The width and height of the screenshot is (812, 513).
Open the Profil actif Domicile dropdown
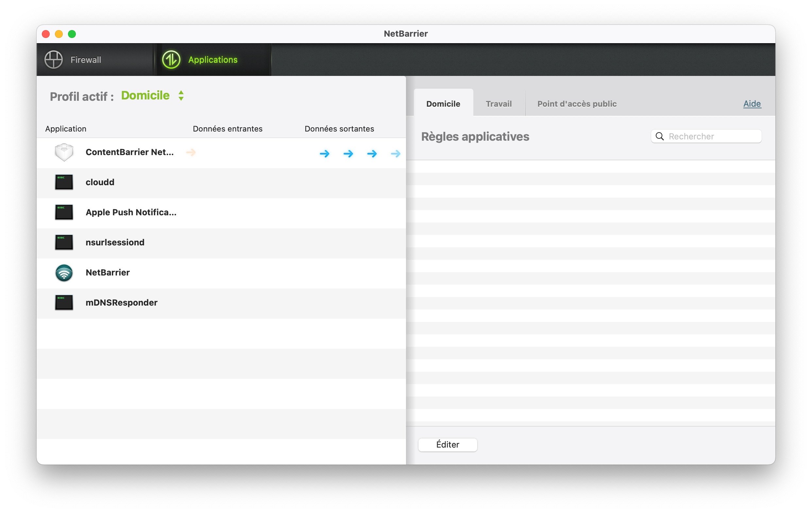[x=145, y=96]
